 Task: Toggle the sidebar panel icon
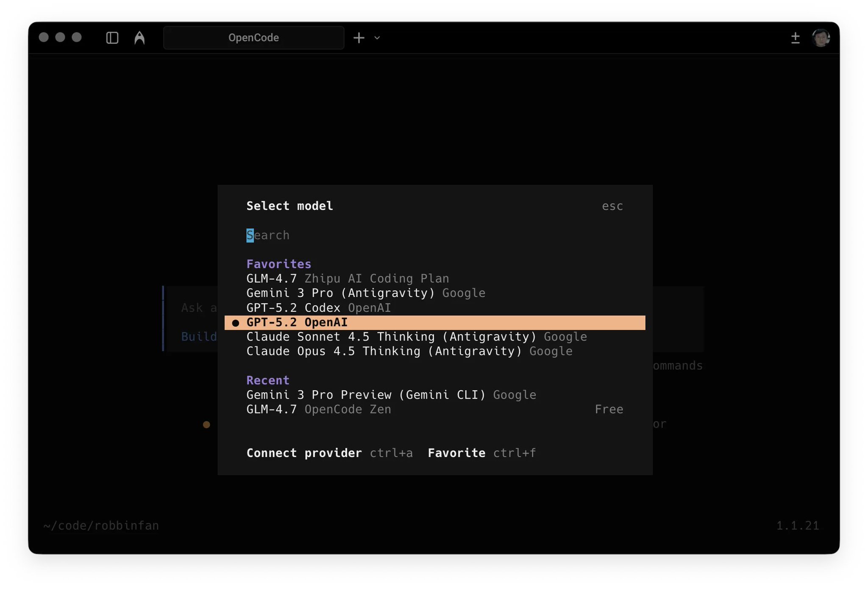click(112, 38)
